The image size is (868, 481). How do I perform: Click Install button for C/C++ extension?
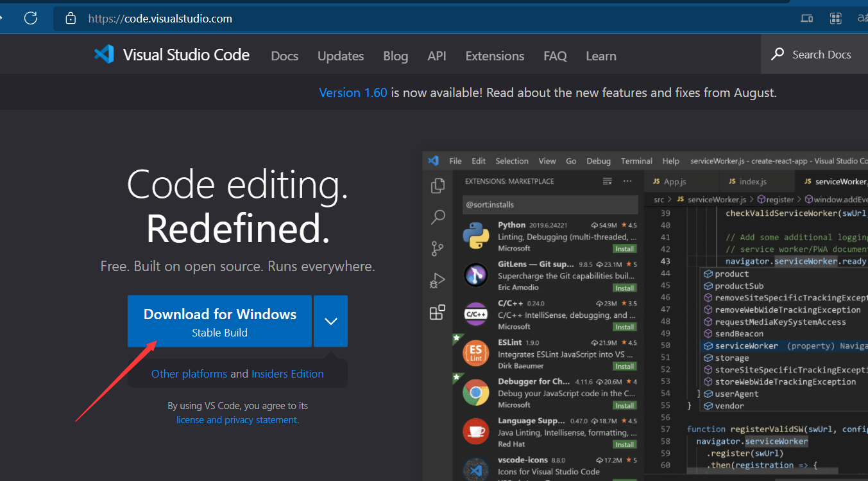(x=624, y=327)
